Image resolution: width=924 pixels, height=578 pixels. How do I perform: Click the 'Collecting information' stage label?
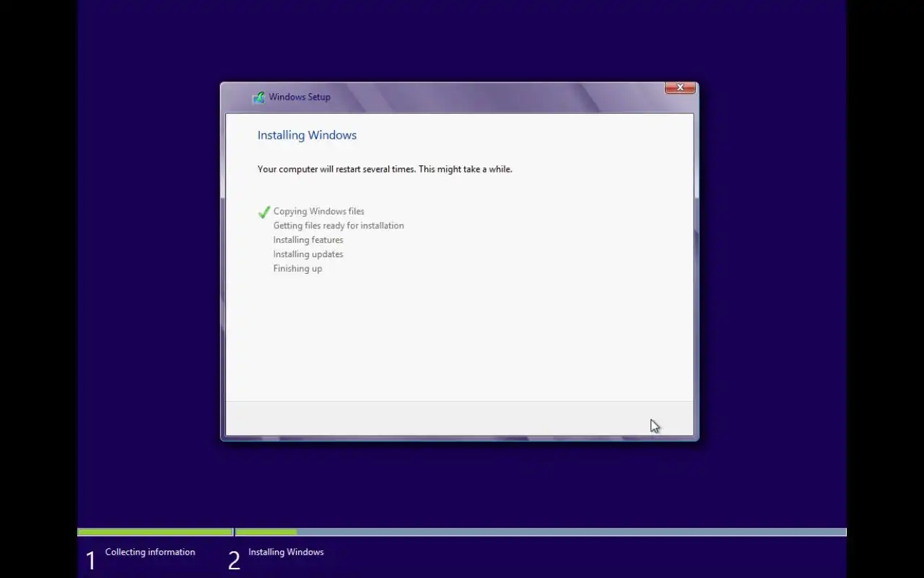pyautogui.click(x=150, y=552)
